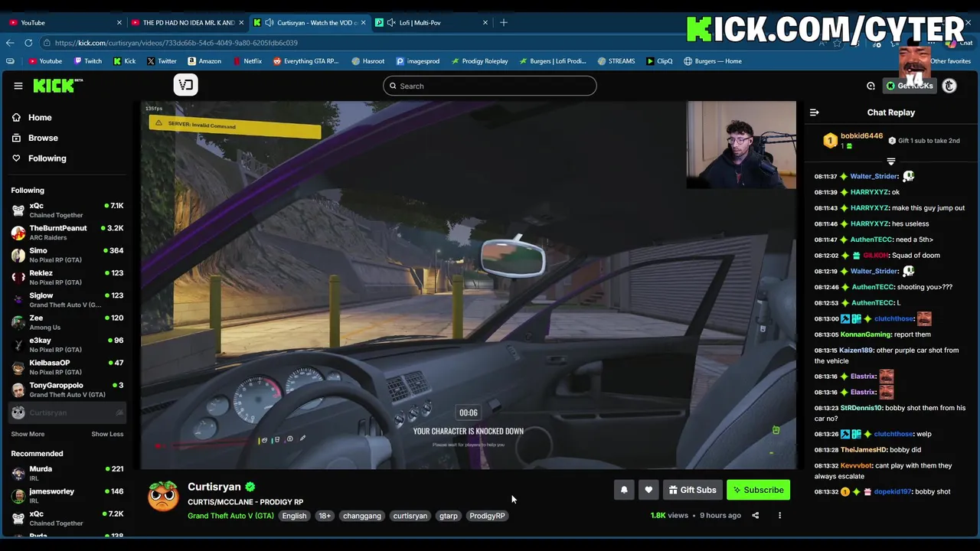Click the green Subscribe button

(x=758, y=490)
